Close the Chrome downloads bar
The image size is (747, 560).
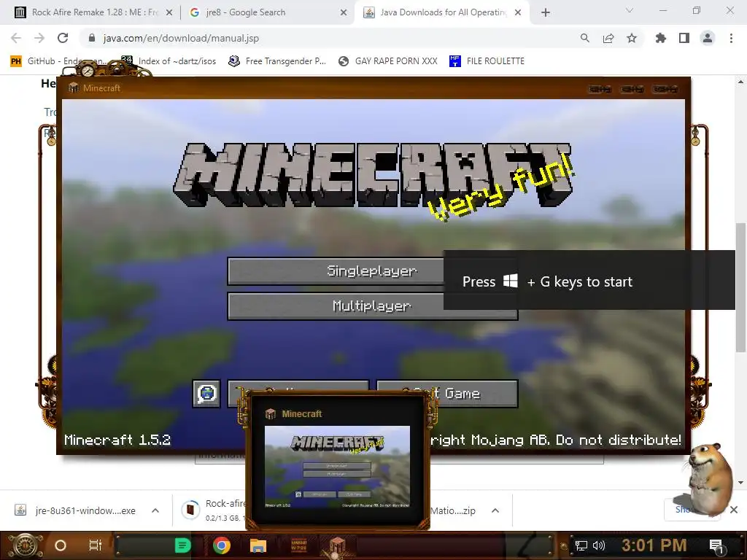734,510
